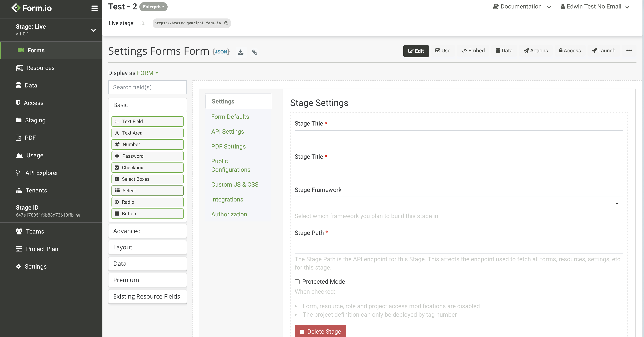Screen dimensions: 644x337
Task: Switch to the Actions tab
Action: click(x=536, y=51)
